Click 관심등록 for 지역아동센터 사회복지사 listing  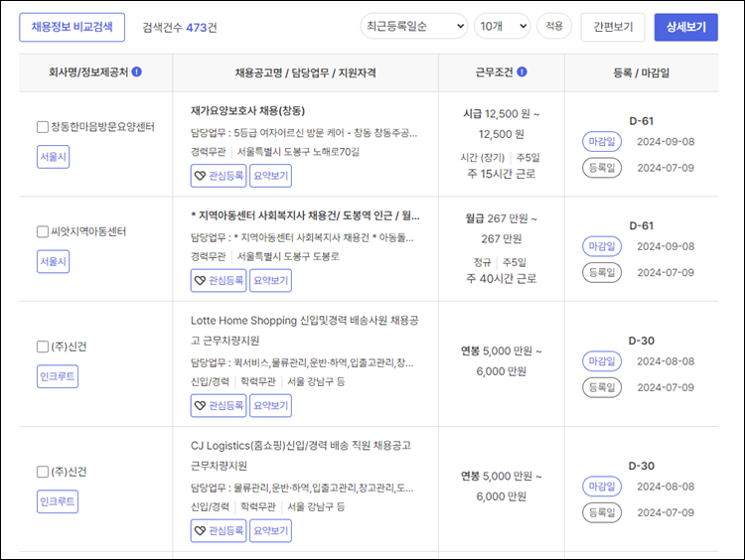click(x=219, y=280)
